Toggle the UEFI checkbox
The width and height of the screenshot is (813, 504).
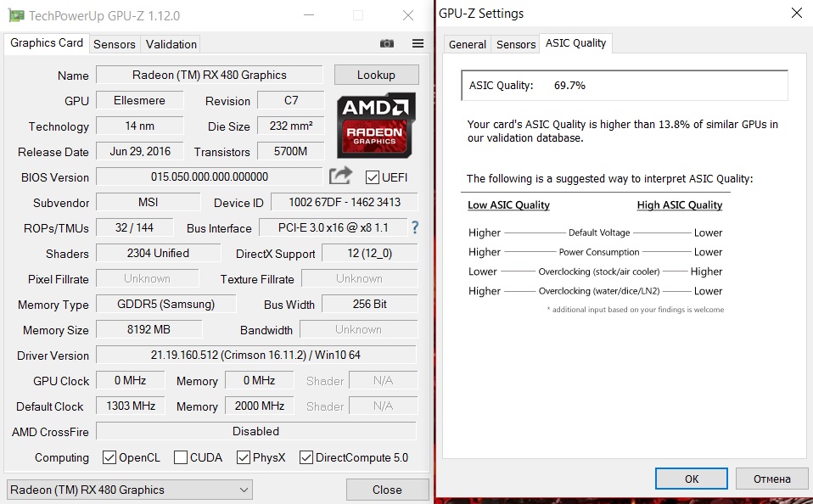click(373, 177)
